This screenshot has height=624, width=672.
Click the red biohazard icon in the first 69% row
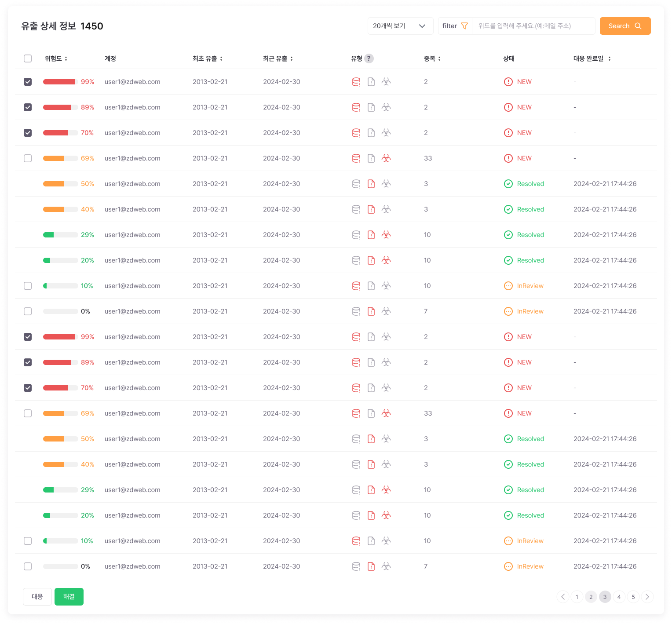coord(386,158)
